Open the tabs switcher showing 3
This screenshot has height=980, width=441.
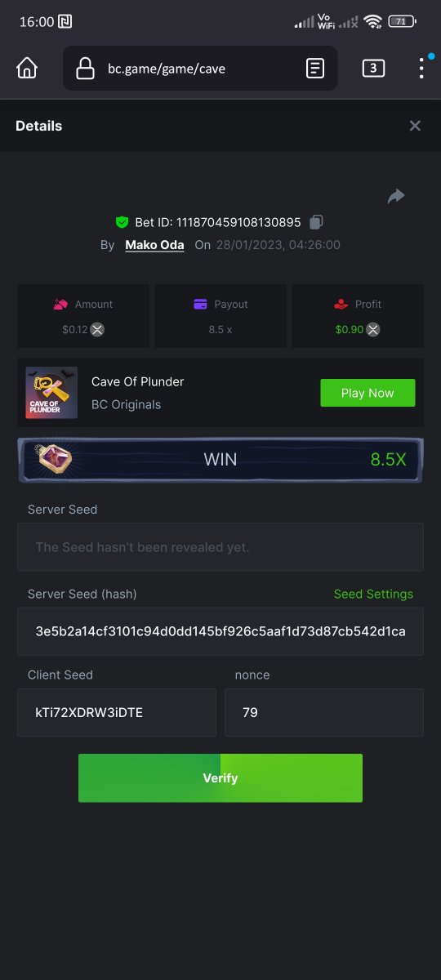[373, 69]
